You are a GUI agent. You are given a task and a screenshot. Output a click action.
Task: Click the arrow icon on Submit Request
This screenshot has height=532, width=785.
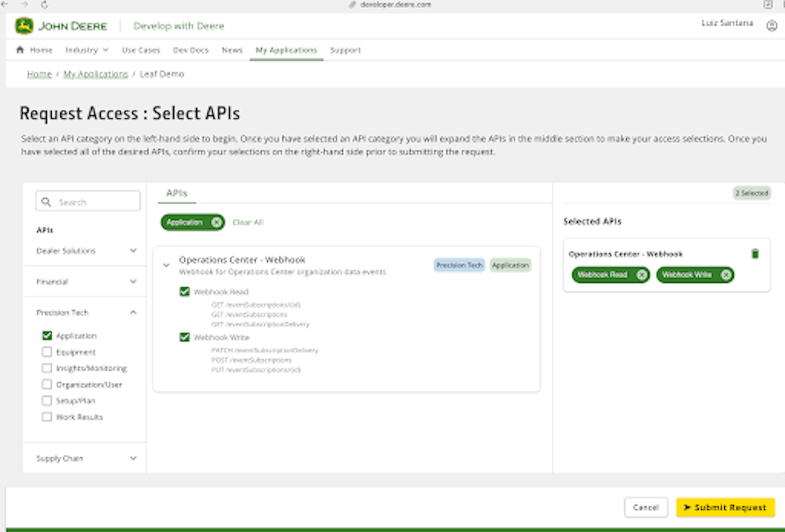[x=688, y=507]
